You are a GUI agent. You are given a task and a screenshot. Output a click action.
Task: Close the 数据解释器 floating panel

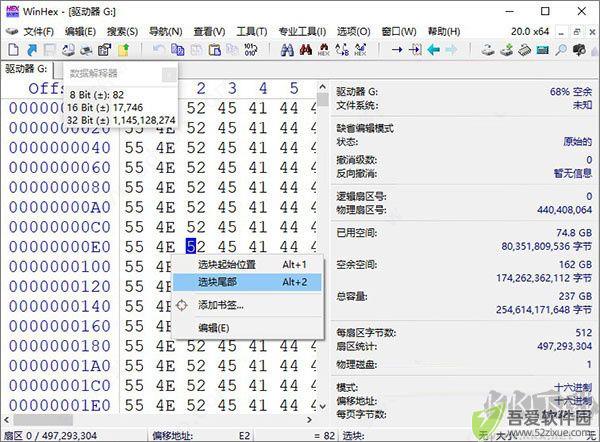pyautogui.click(x=169, y=74)
